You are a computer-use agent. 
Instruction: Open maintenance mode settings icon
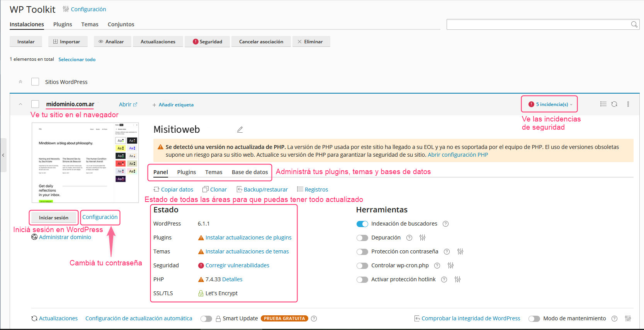coord(628,318)
